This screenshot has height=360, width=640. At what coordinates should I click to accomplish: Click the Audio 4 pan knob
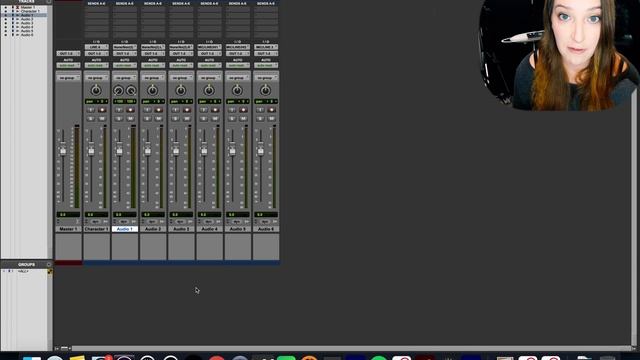click(209, 90)
